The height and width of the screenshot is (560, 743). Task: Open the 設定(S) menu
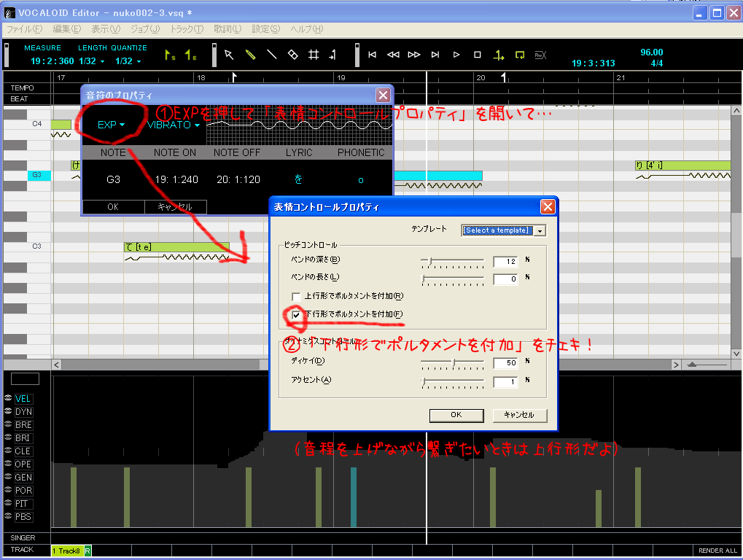tap(266, 29)
